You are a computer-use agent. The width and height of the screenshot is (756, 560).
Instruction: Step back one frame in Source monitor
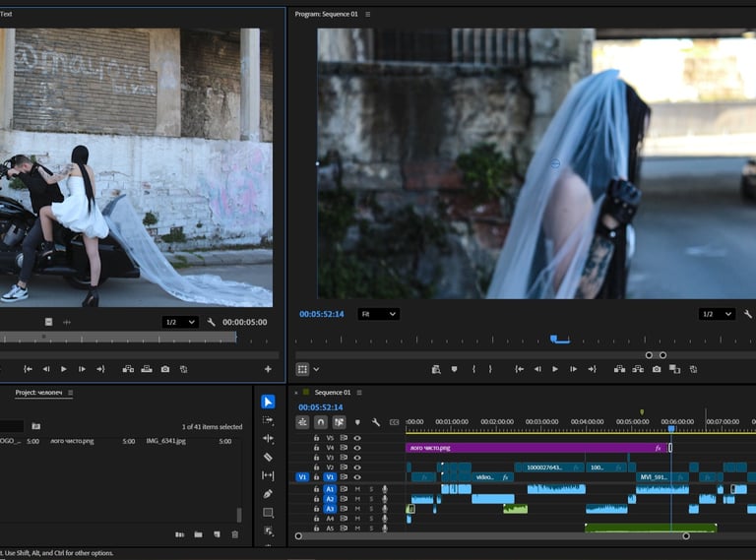coord(46,369)
